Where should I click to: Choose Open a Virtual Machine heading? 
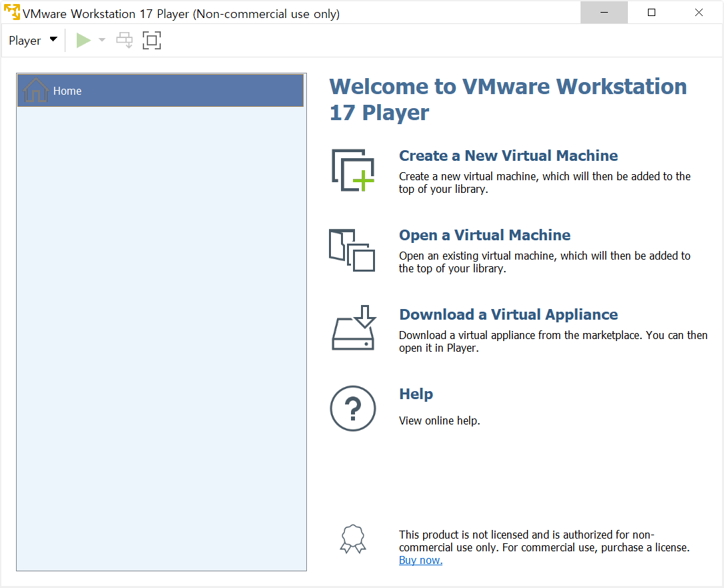pos(485,235)
